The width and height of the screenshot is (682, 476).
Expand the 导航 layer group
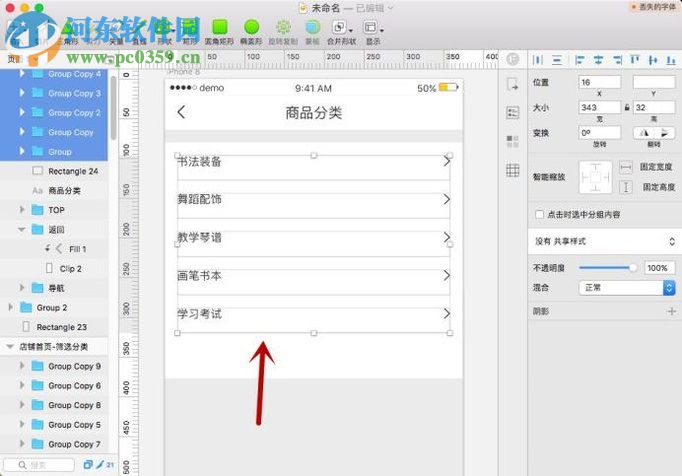click(22, 288)
